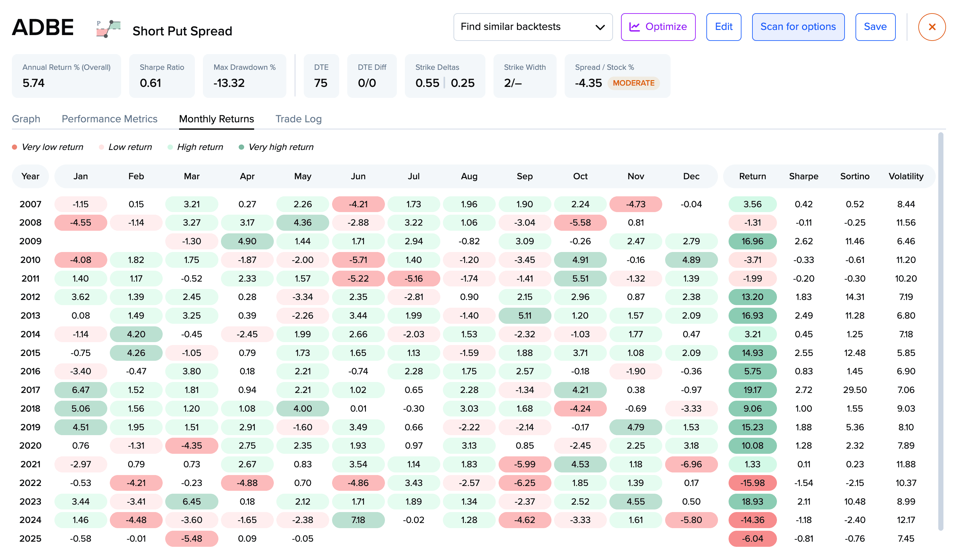The width and height of the screenshot is (956, 560).
Task: Click the 2009 Sharpe value 2.62
Action: [804, 241]
